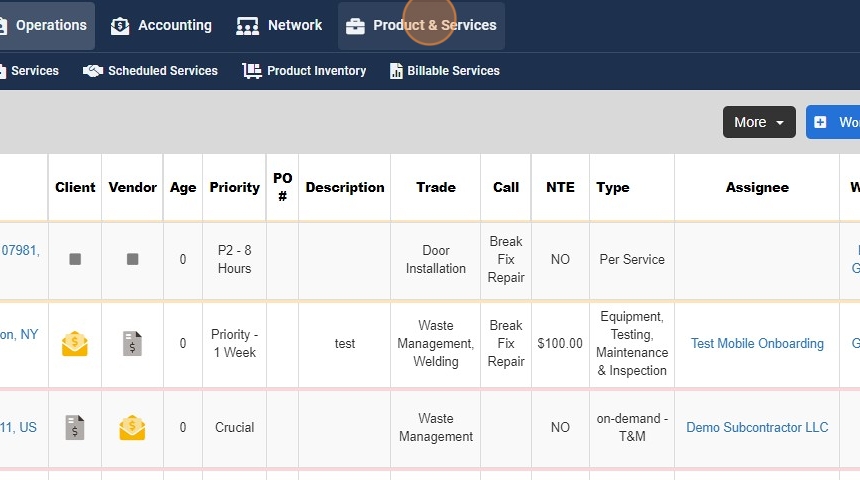Click the yellow envelope Vendor icon in Crucial row

coord(133,428)
